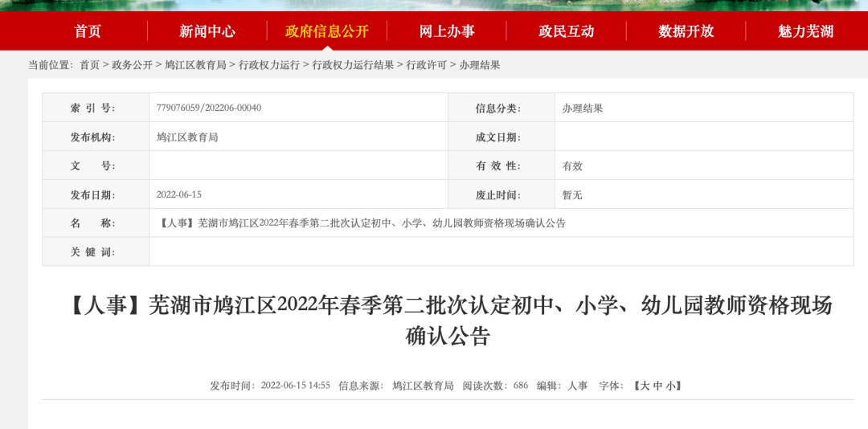Open 行政权力运行结果 breadcrumb link
Viewport: 868px width, 429px height.
click(353, 65)
